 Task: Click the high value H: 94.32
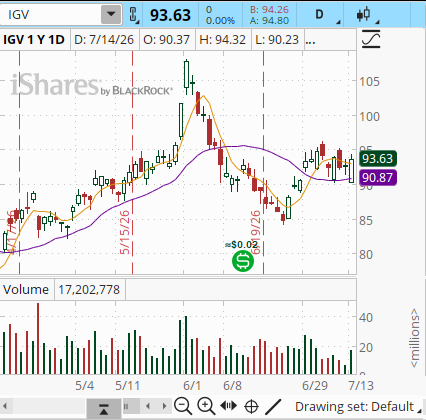[x=222, y=40]
